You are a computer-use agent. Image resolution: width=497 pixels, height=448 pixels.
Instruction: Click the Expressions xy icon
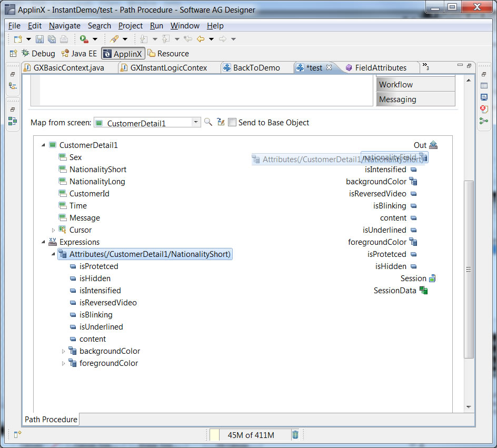(53, 242)
